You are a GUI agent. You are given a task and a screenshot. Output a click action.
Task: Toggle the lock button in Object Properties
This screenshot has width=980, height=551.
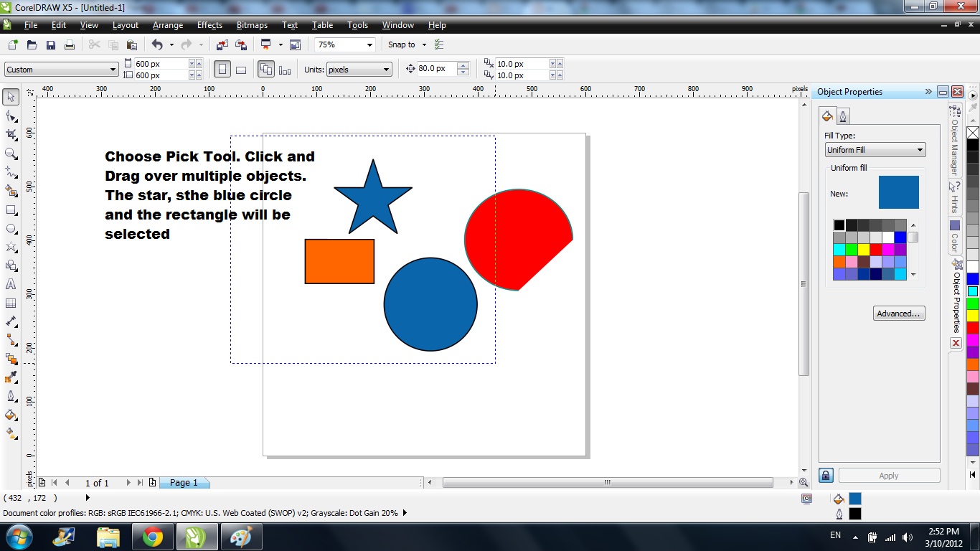click(826, 475)
